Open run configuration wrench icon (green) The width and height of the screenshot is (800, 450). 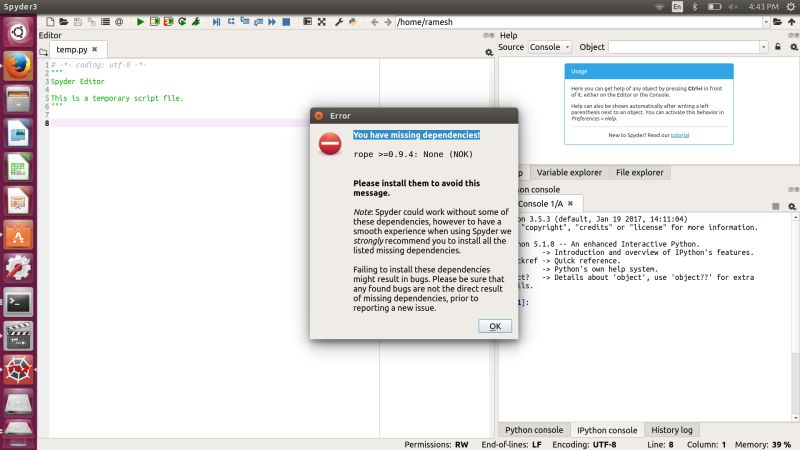click(196, 22)
